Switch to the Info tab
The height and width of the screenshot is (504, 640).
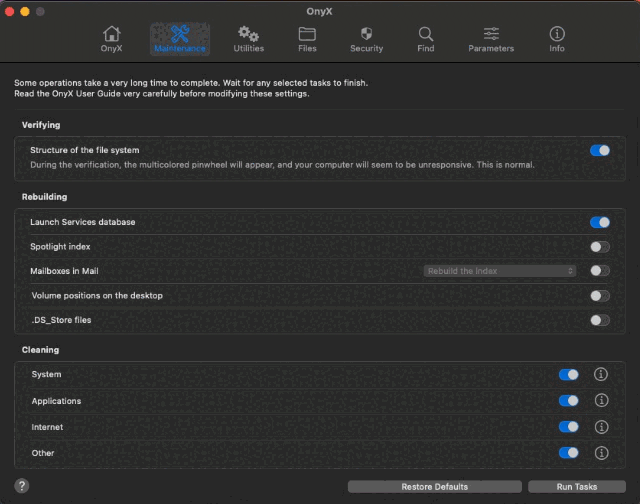click(557, 39)
